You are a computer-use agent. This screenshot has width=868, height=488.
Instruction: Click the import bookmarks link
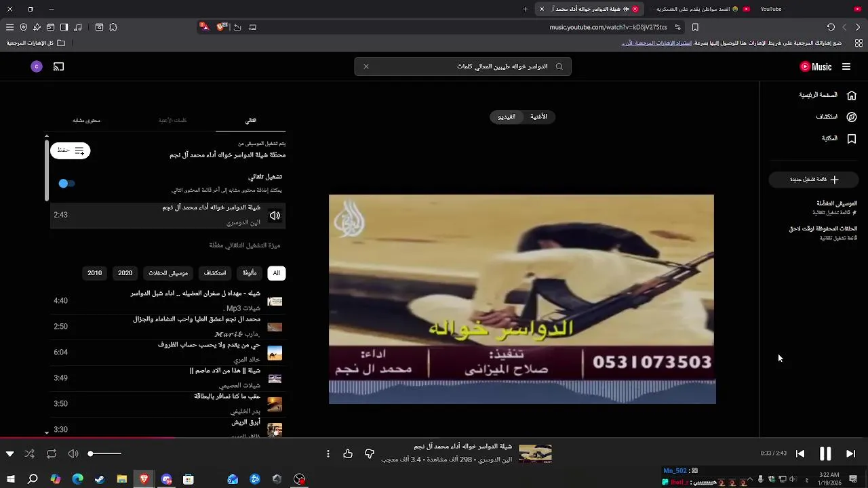pyautogui.click(x=656, y=43)
